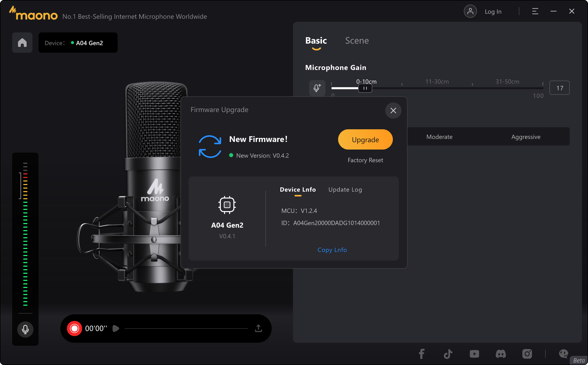Open the feedback smiley icon
The height and width of the screenshot is (365, 588).
pos(563,354)
